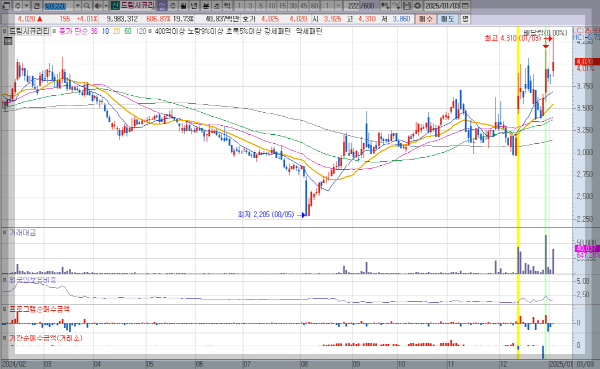Click the gray 120 moving average period

point(141,31)
